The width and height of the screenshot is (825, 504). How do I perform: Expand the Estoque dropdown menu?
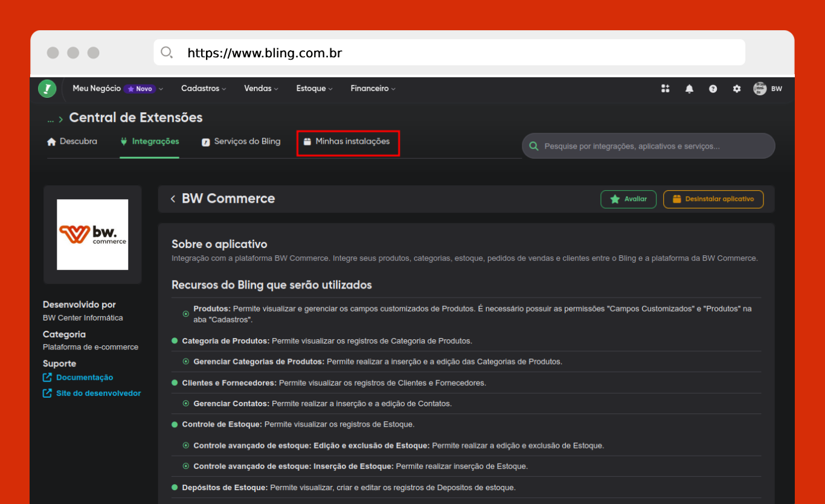coord(315,89)
